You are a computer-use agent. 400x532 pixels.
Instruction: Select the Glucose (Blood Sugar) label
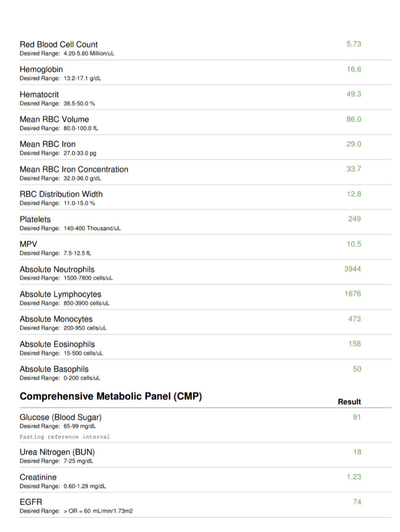coord(61,418)
